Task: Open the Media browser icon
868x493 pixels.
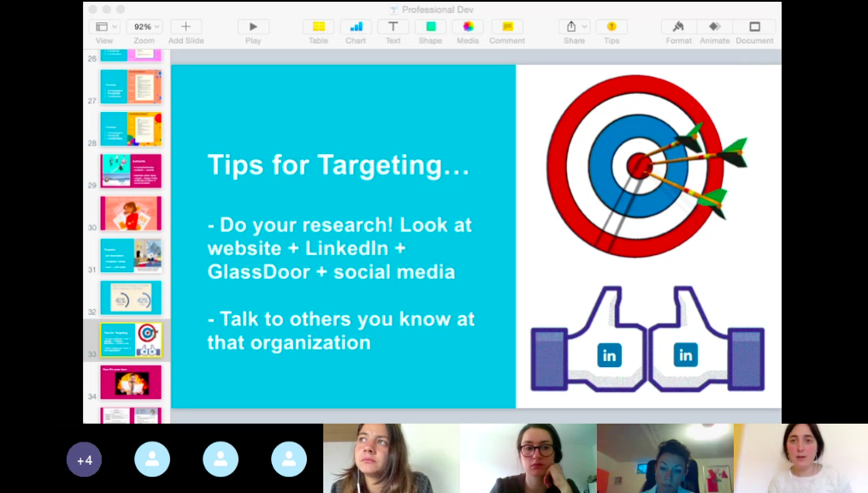Action: (x=468, y=27)
